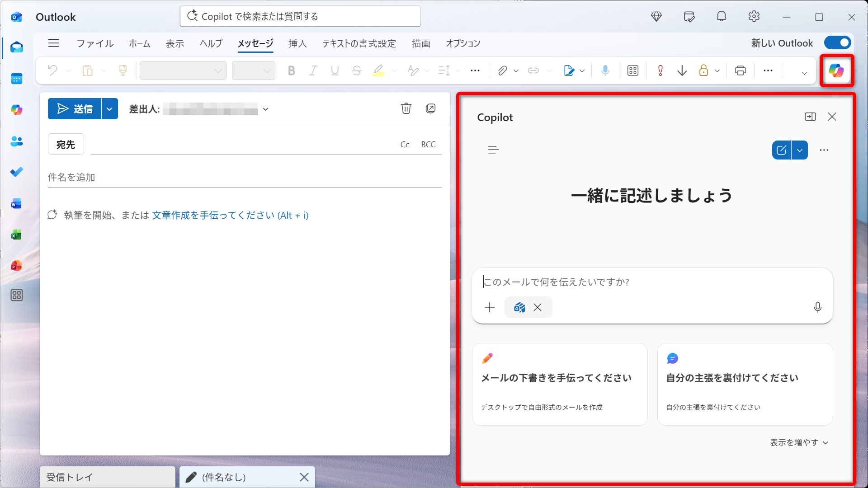The image size is (868, 488).
Task: Click Copilot microphone in prompt box
Action: click(817, 307)
